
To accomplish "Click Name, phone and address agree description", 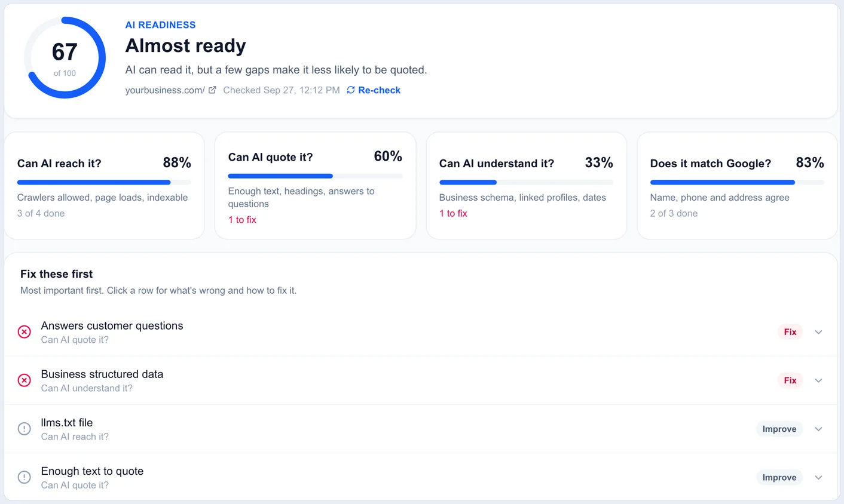I will pos(720,198).
